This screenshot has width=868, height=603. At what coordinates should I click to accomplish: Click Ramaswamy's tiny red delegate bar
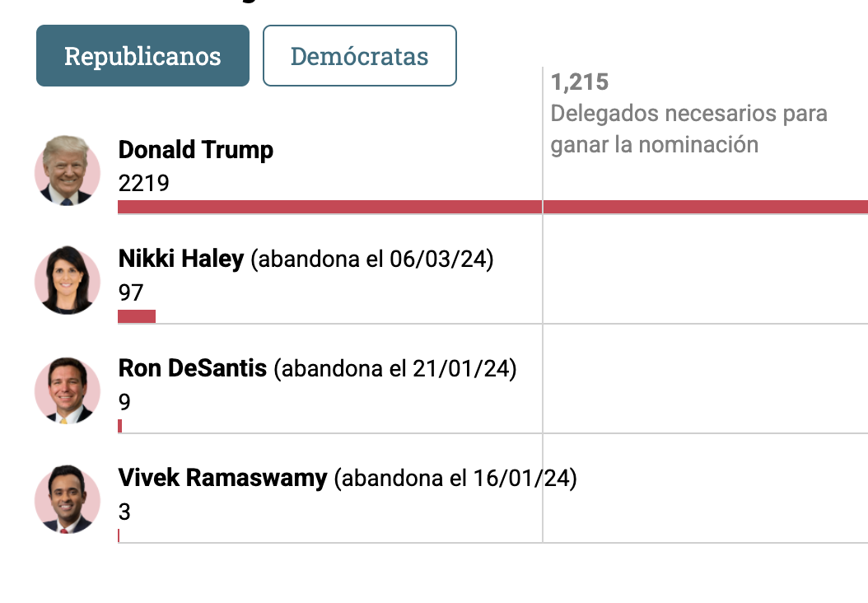119,535
